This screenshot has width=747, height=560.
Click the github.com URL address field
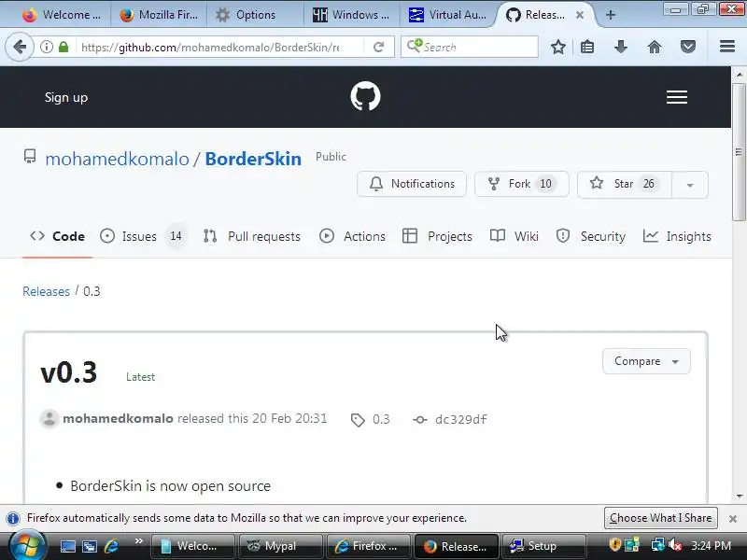tap(209, 48)
